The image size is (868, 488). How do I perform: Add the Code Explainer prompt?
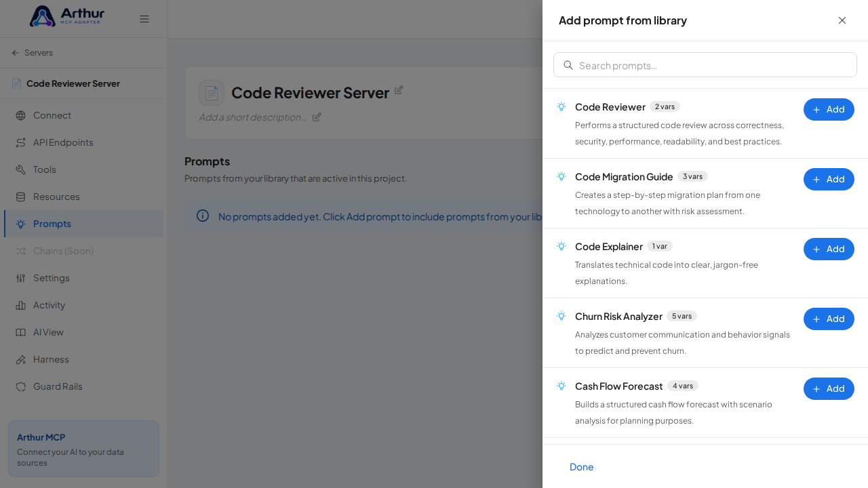point(829,249)
